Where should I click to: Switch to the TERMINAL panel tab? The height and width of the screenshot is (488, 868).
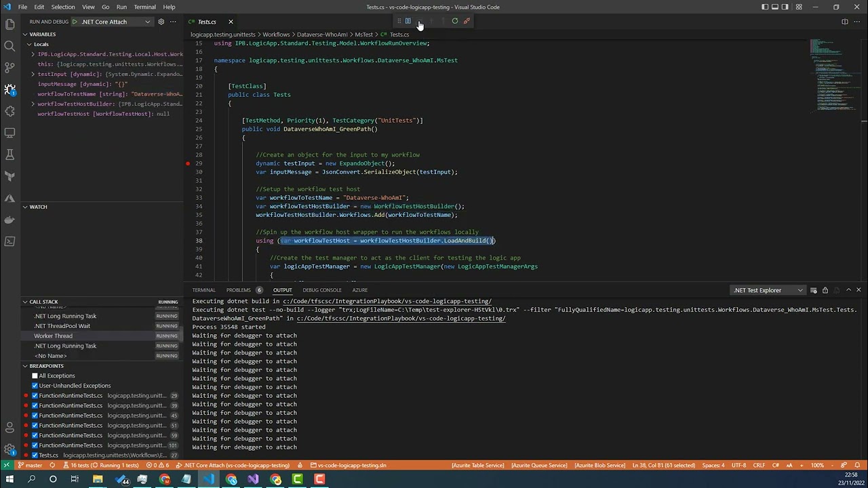coord(203,290)
